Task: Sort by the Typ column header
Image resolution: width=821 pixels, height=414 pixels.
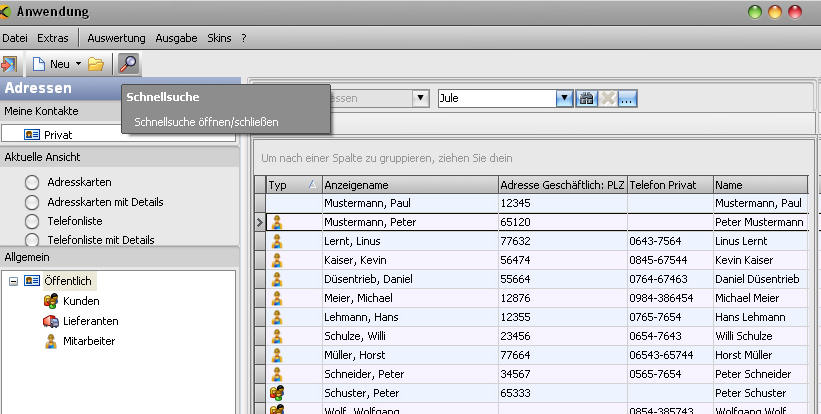Action: (x=294, y=185)
